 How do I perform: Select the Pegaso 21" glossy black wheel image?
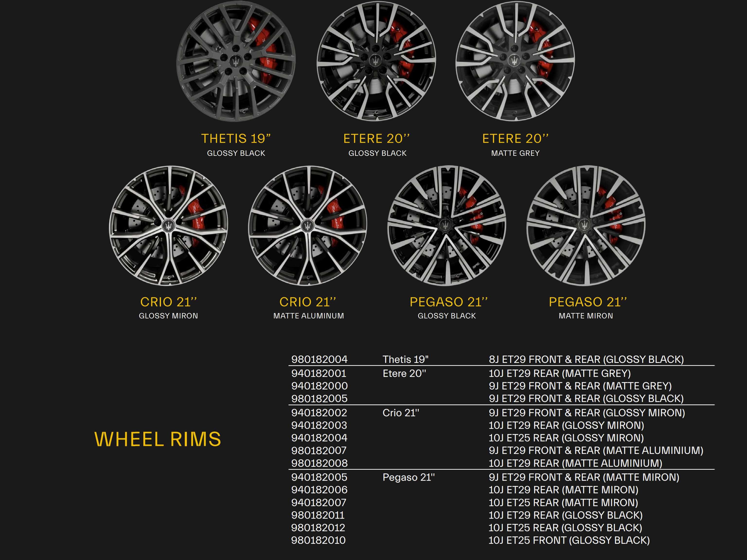click(447, 225)
